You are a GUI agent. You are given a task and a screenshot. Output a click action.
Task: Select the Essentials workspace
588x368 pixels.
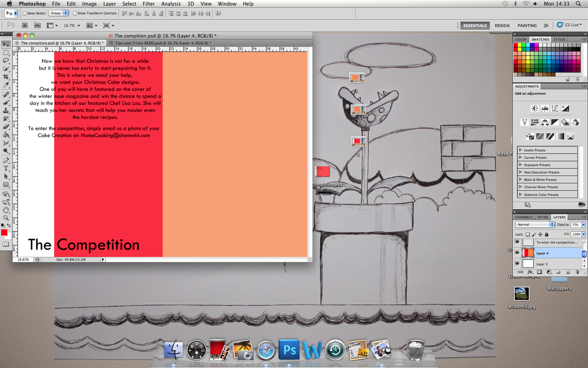pos(475,25)
